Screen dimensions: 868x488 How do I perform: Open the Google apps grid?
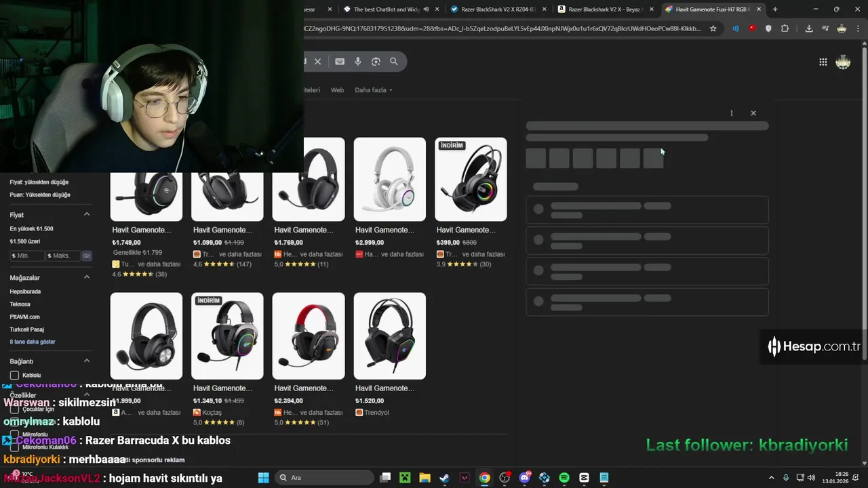pos(823,62)
